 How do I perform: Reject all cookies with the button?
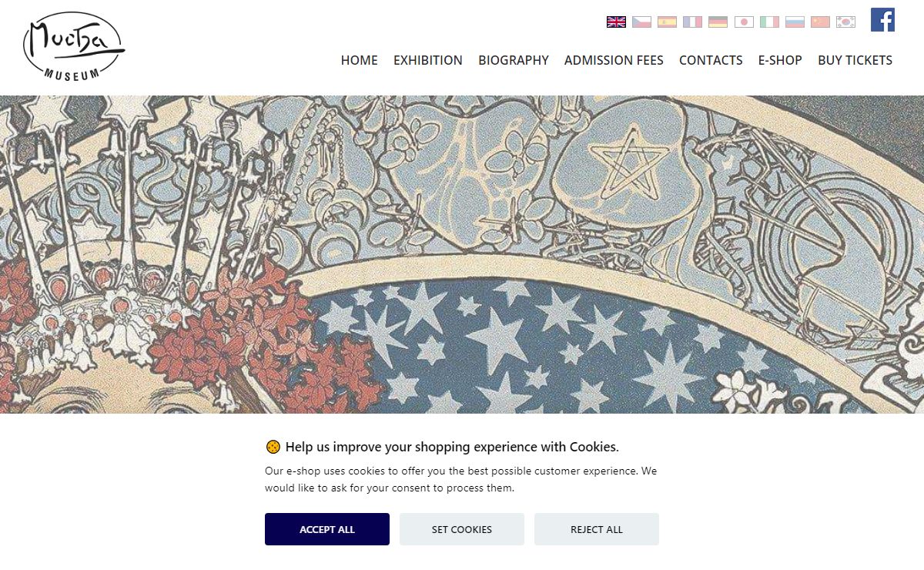(596, 529)
